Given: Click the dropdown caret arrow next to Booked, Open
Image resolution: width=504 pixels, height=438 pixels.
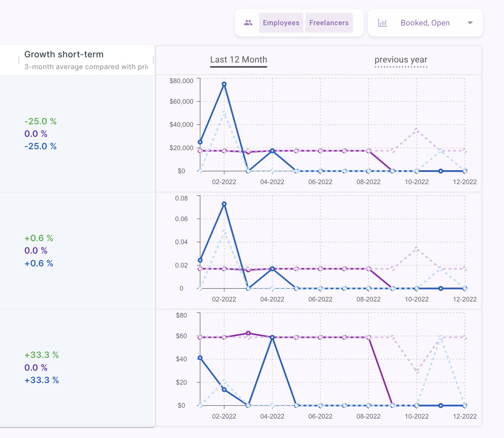Looking at the screenshot, I should pos(470,23).
